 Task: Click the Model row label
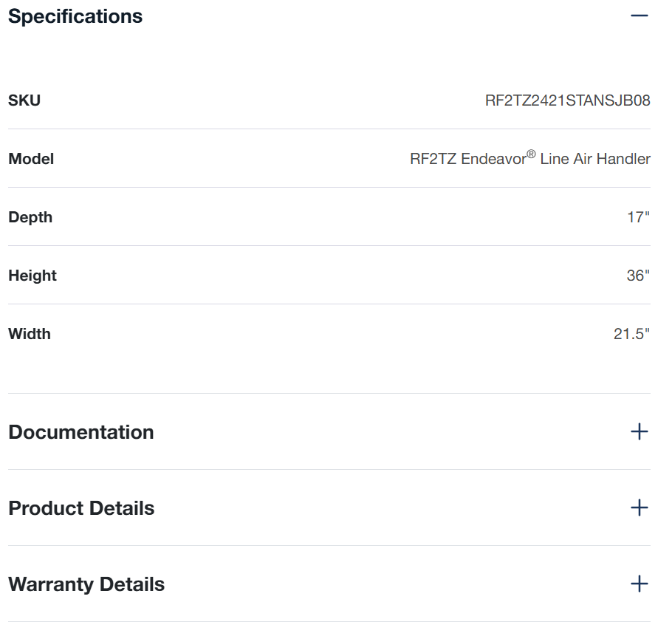[x=31, y=159]
